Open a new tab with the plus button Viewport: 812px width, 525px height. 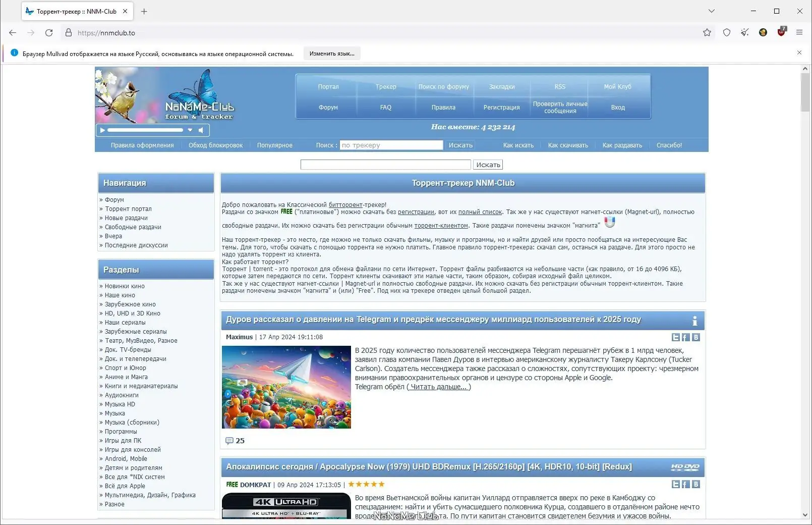(x=144, y=11)
